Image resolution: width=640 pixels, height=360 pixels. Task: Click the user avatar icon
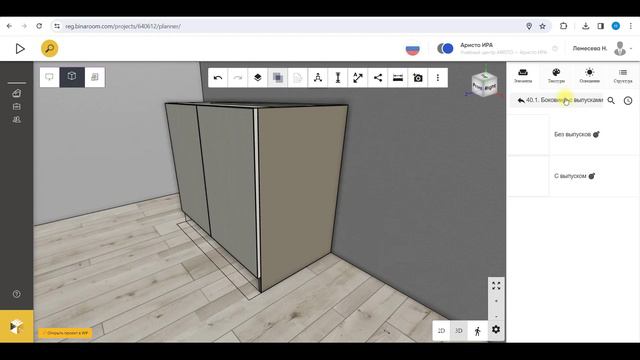point(620,49)
